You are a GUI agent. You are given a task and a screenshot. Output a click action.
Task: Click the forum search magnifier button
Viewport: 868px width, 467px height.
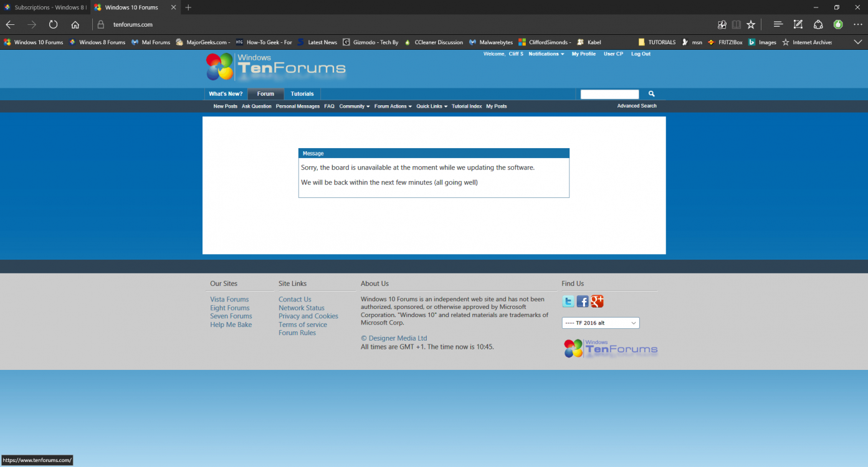tap(652, 94)
